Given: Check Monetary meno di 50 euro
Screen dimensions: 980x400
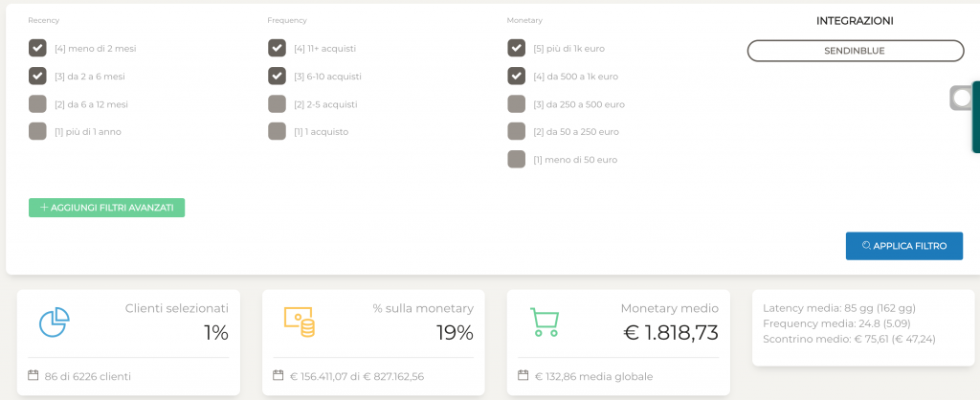Looking at the screenshot, I should (x=516, y=160).
